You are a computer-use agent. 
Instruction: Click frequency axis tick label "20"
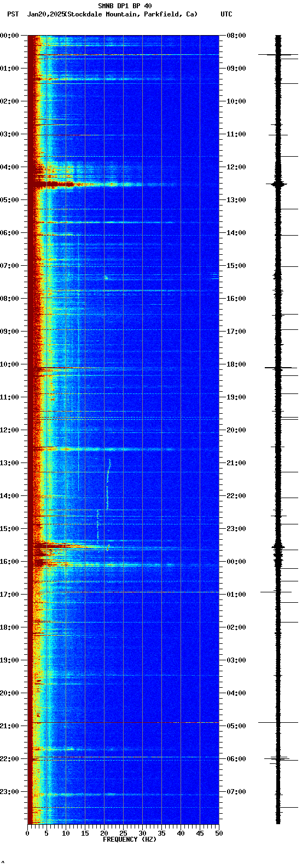pos(104,833)
